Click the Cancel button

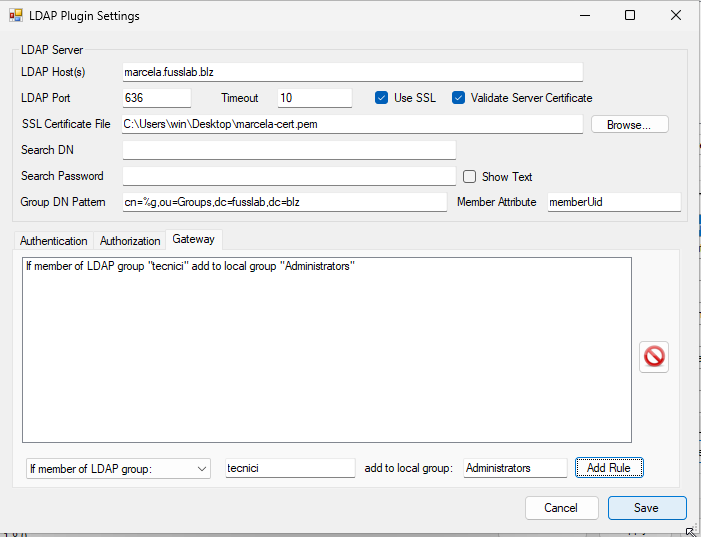[562, 508]
